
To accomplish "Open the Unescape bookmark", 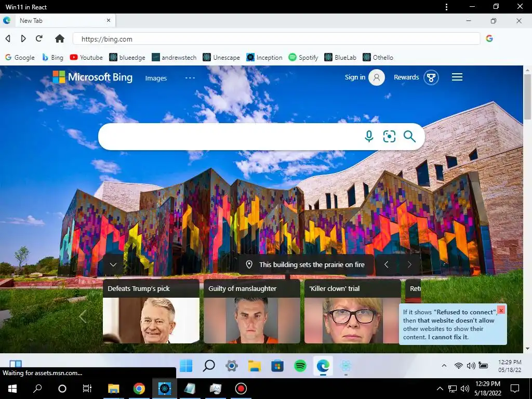I will pos(221,57).
